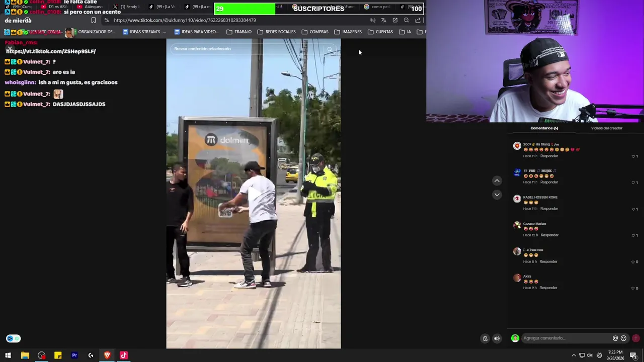Share the page with the address bar share icon
The width and height of the screenshot is (644, 362).
418,20
